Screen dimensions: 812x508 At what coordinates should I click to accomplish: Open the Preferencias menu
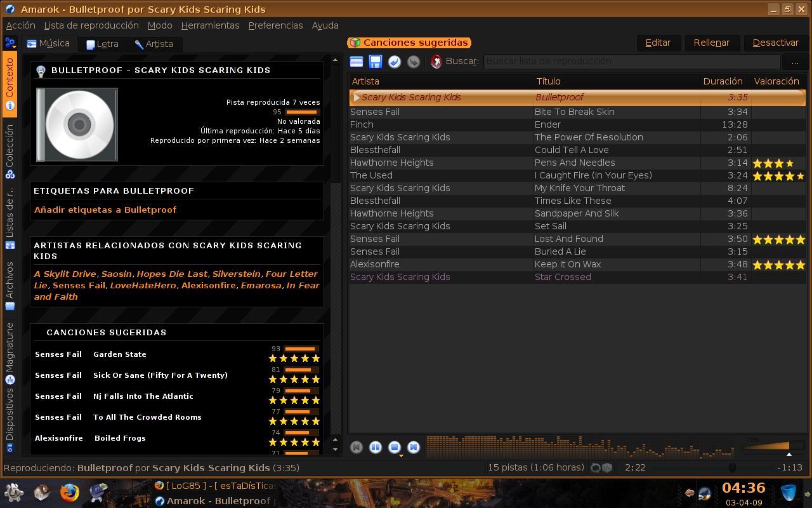tap(275, 25)
